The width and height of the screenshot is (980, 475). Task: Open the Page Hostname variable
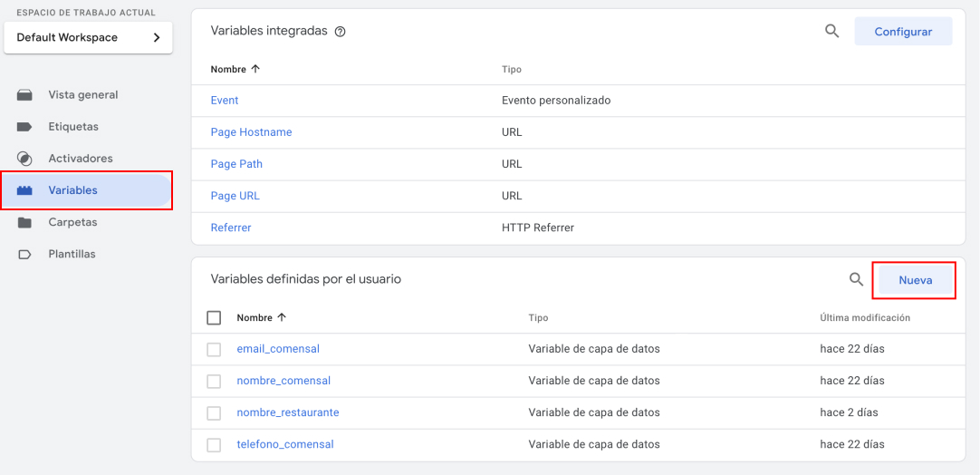(x=251, y=132)
